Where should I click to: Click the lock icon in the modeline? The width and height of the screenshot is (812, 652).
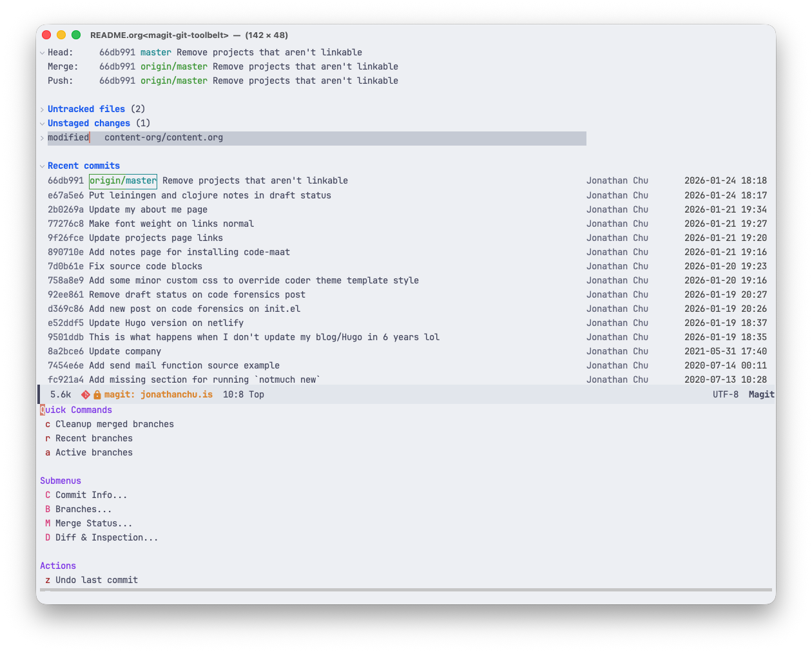[x=97, y=394]
